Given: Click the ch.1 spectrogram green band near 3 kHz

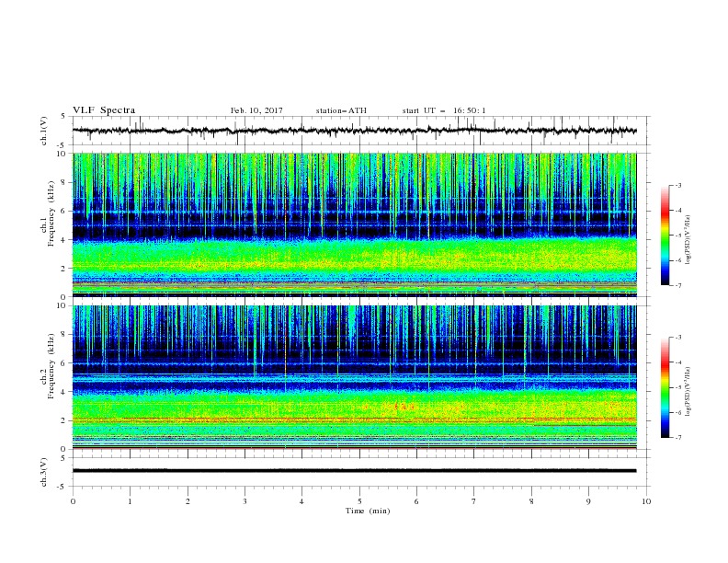Looking at the screenshot, I should coord(354,255).
